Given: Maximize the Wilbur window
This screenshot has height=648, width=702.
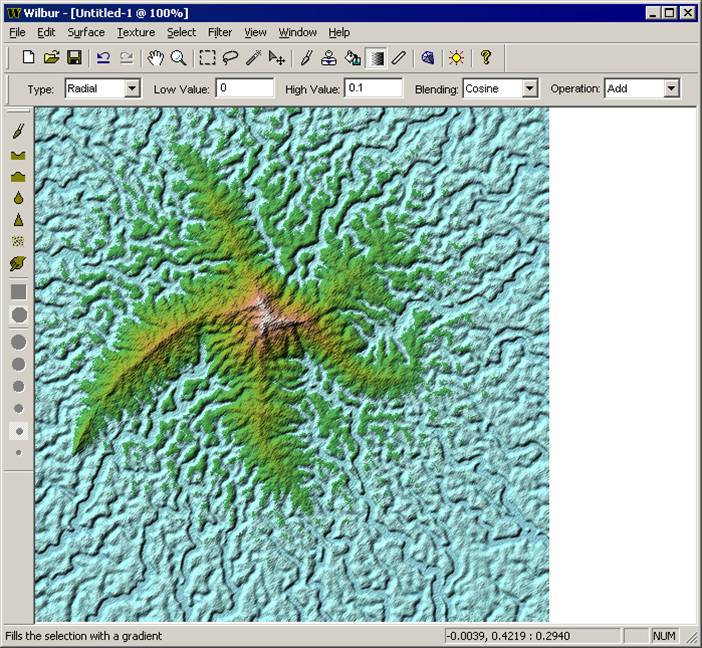Looking at the screenshot, I should coord(669,13).
